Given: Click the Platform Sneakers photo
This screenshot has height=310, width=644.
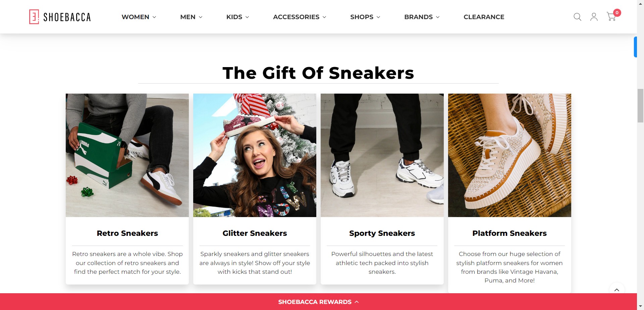Looking at the screenshot, I should pos(509,155).
